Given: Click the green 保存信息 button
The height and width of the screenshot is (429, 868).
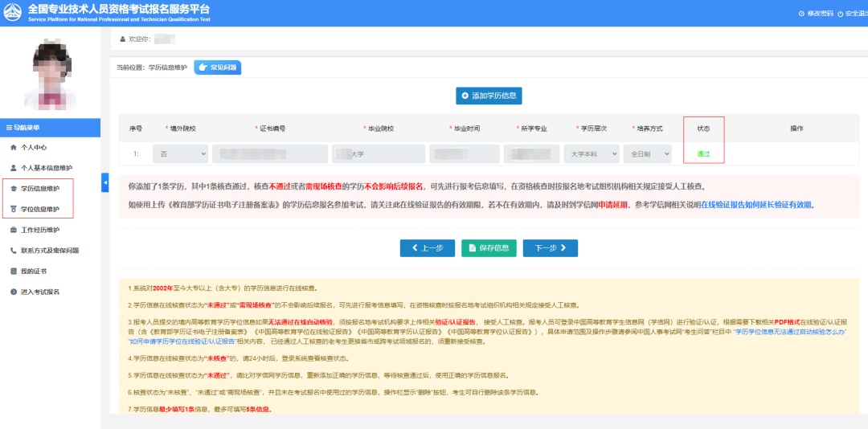Looking at the screenshot, I should tap(489, 248).
